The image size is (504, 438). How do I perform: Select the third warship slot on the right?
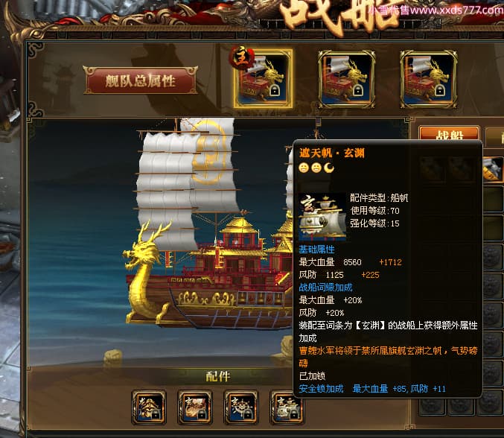pos(429,79)
